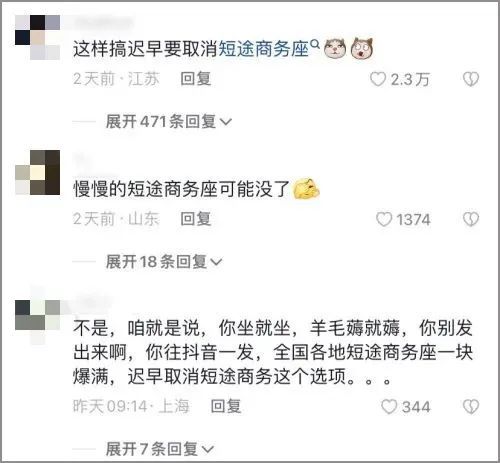The width and height of the screenshot is (500, 463).
Task: Open the blue 短途商务座 search link
Action: coord(263,49)
